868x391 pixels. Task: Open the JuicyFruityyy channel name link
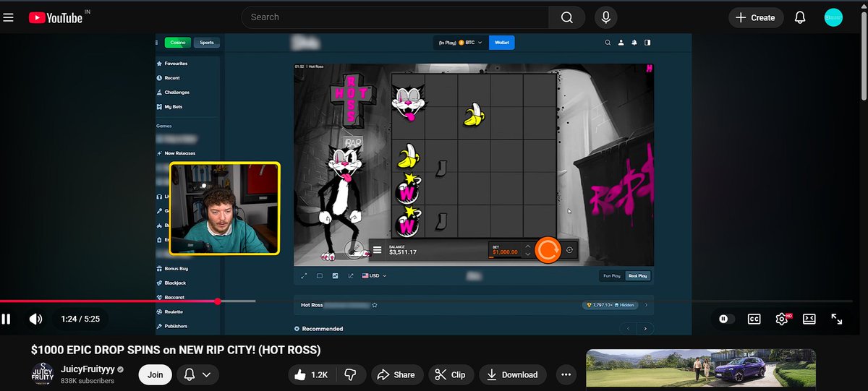[x=88, y=369]
